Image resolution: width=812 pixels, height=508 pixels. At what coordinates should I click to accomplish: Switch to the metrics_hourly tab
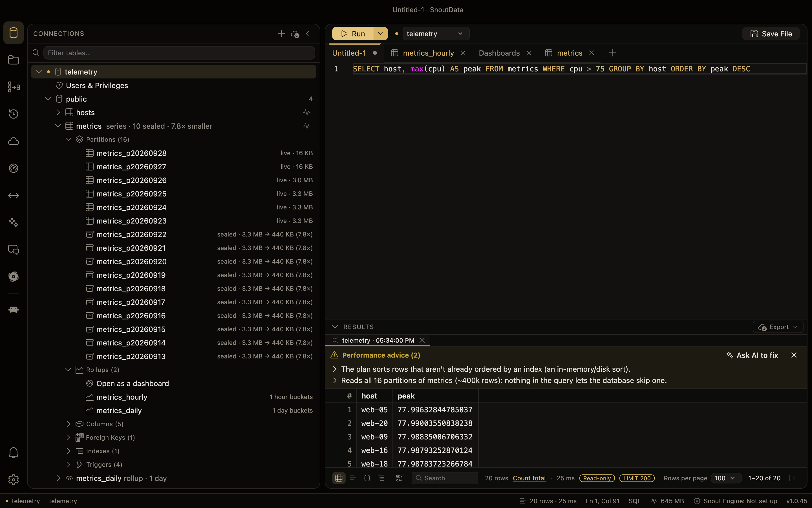pos(428,53)
